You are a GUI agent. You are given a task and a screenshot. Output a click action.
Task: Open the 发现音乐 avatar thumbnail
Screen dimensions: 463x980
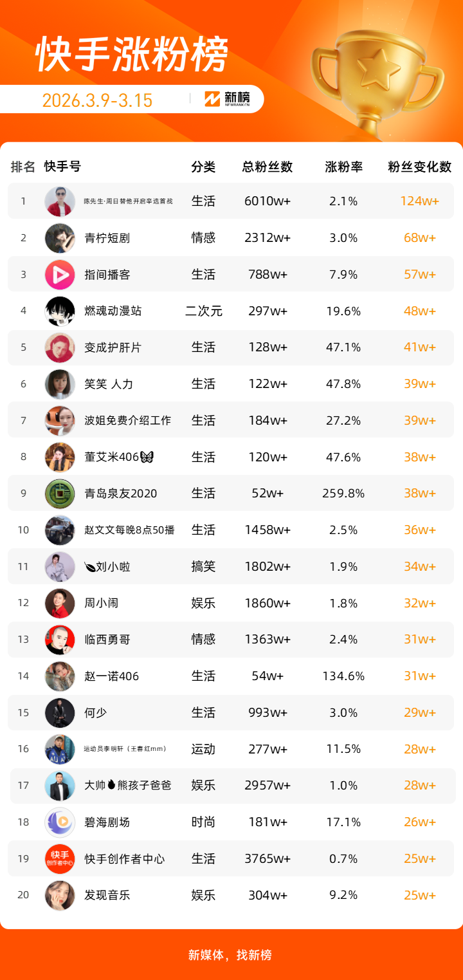pyautogui.click(x=60, y=895)
